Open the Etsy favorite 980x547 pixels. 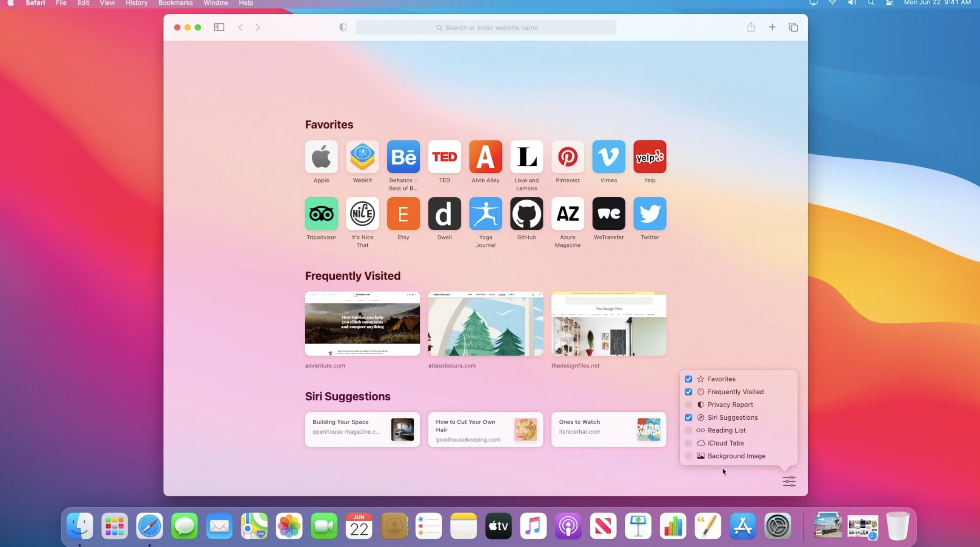(403, 213)
